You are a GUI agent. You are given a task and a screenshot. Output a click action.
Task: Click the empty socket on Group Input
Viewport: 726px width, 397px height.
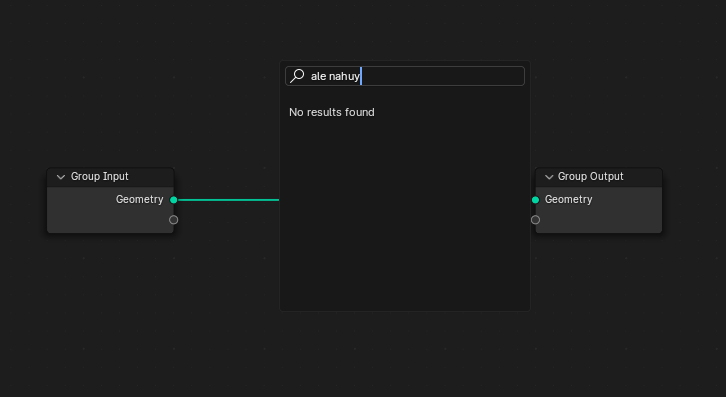(x=174, y=220)
